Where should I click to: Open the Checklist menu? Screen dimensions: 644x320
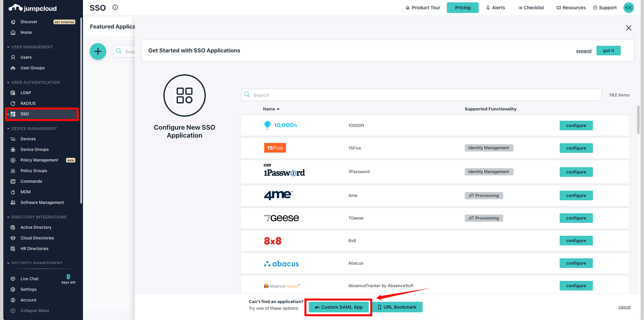[x=531, y=8]
